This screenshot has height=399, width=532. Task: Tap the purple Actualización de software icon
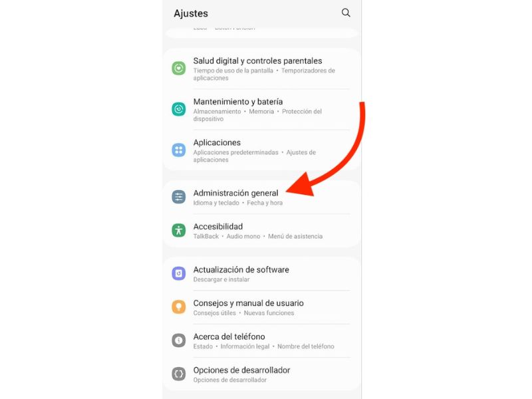pos(178,273)
